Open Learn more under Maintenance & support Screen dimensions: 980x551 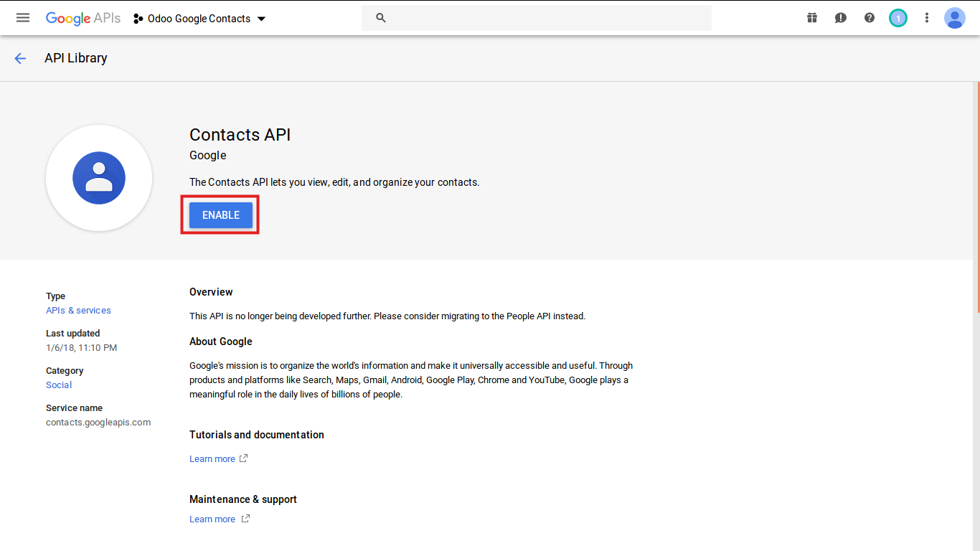tap(212, 519)
